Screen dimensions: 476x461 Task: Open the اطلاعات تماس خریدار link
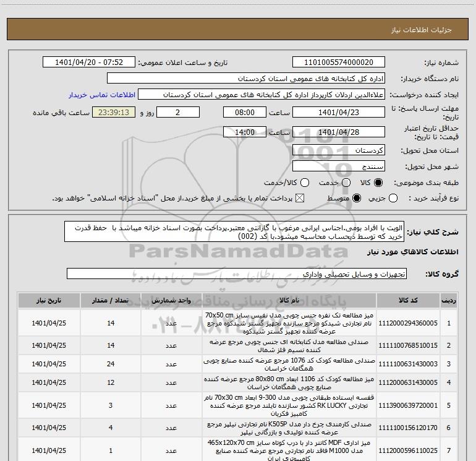point(102,95)
